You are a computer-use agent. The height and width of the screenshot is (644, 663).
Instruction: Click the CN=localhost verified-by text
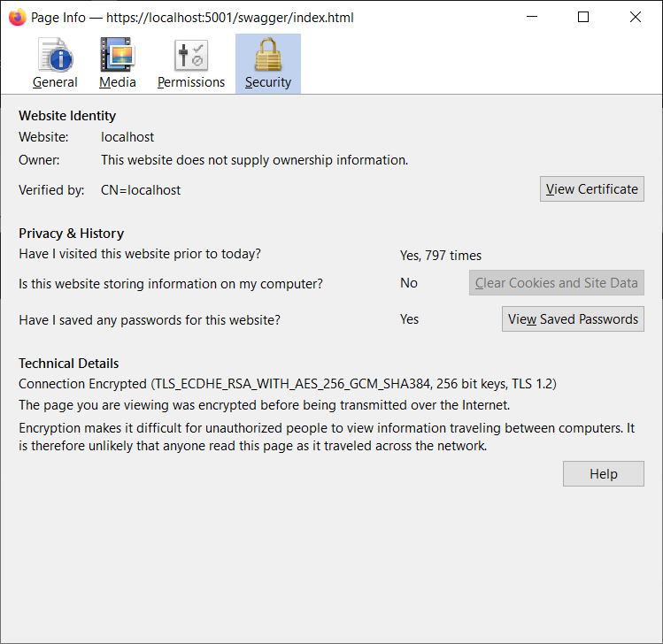coord(141,190)
